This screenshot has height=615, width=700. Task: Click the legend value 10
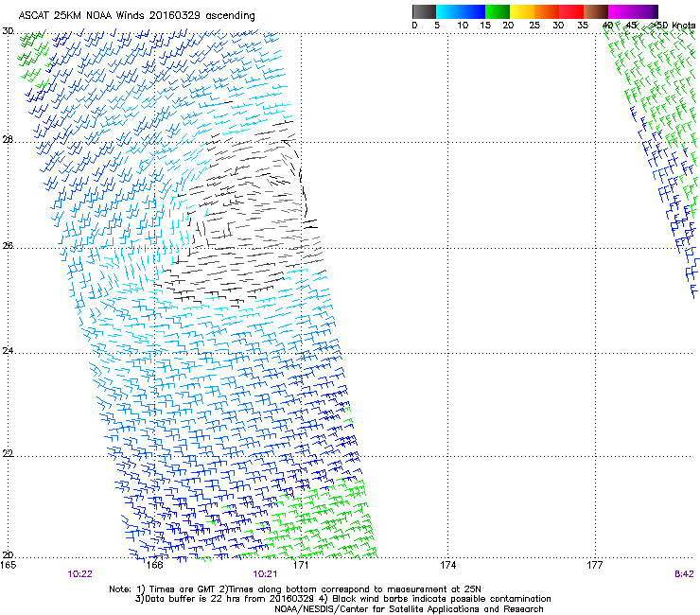[463, 26]
